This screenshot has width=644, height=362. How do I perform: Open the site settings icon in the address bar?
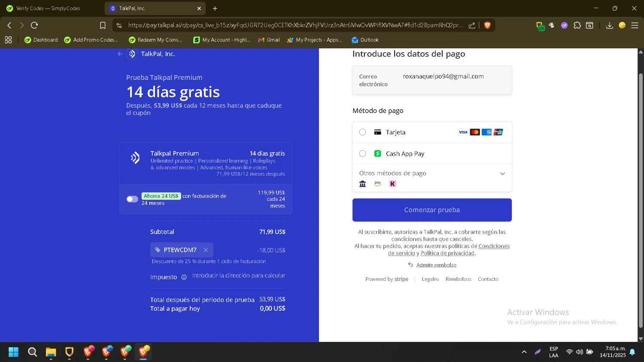click(x=119, y=25)
